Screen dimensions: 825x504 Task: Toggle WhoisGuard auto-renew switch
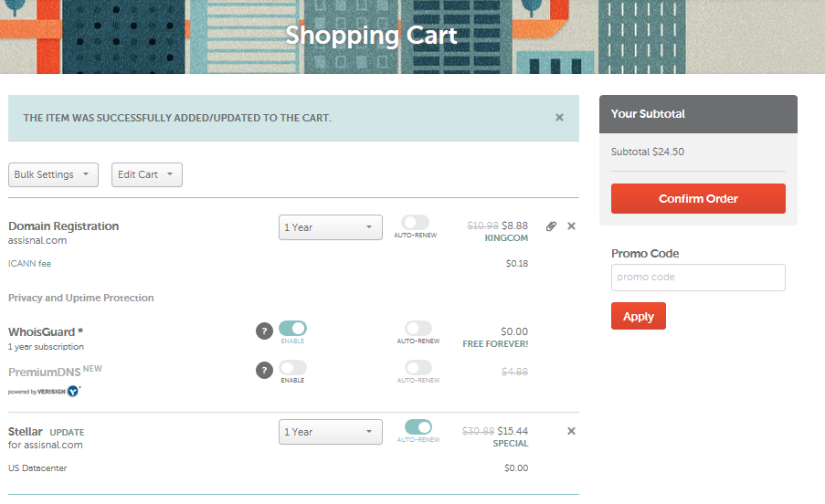pos(418,329)
